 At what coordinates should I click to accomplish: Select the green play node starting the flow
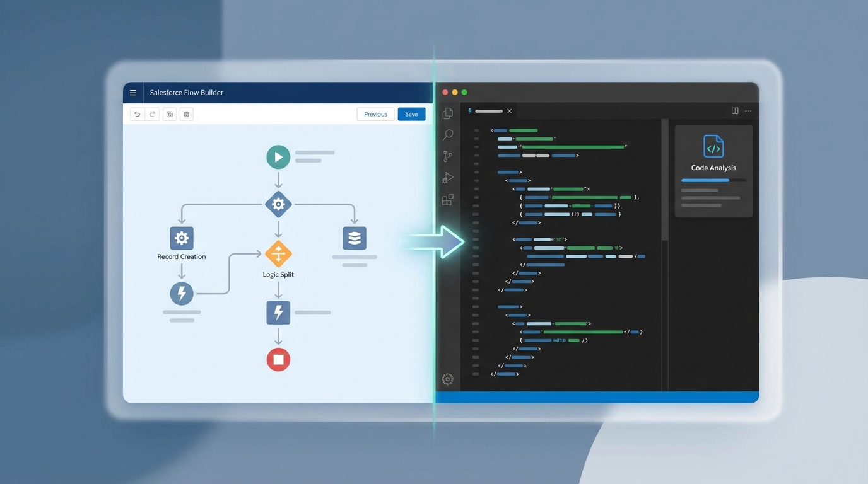[278, 156]
